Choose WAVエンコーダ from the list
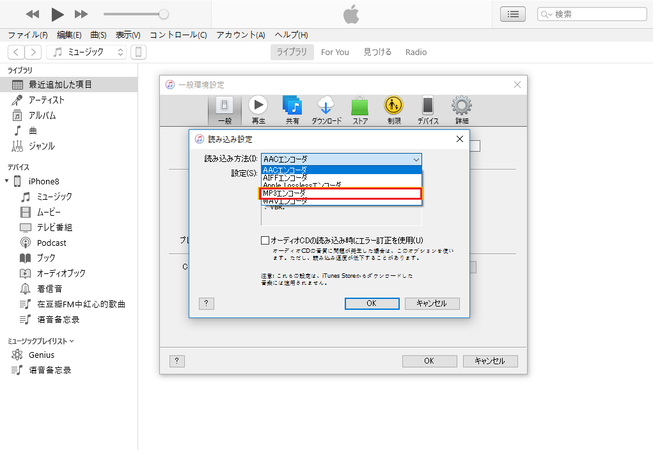The width and height of the screenshot is (653, 450). (341, 201)
